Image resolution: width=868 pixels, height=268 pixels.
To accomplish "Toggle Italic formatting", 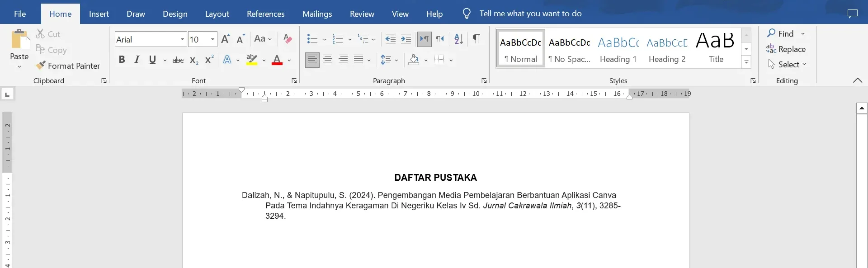I will [x=137, y=60].
